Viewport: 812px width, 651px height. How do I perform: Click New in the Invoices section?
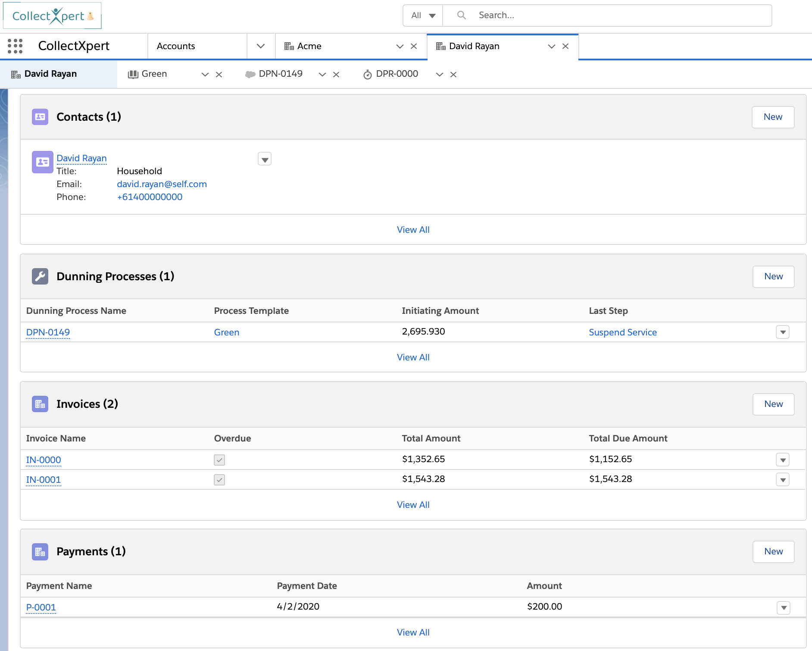coord(773,404)
